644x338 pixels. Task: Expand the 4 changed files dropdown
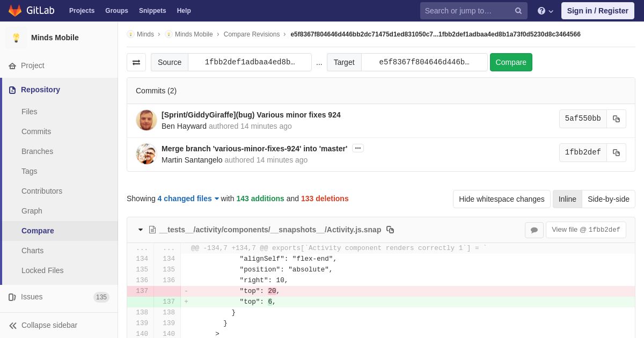click(x=188, y=199)
